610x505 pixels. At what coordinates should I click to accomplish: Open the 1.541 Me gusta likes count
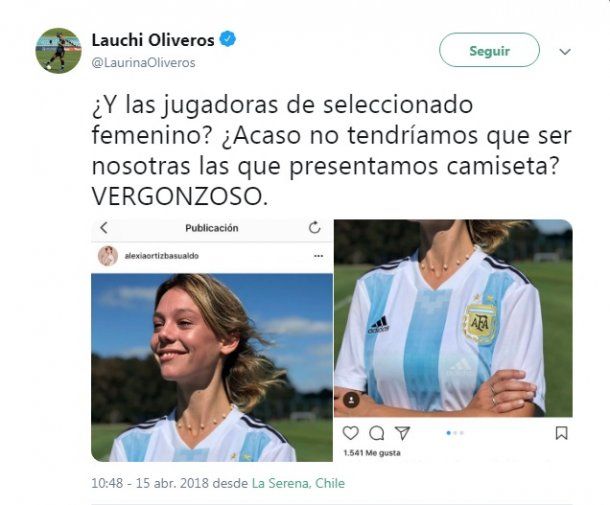[372, 453]
